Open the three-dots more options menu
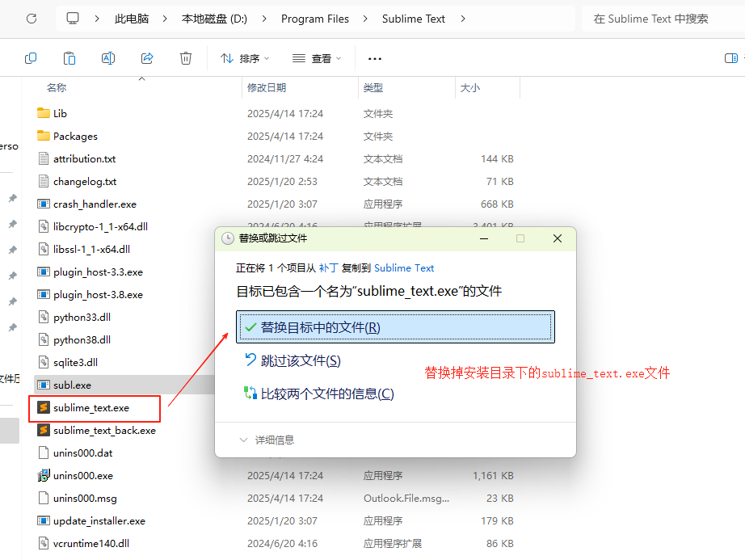745x560 pixels. 374,58
